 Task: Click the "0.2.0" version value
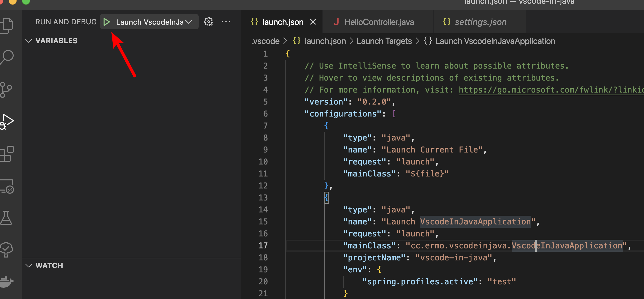(374, 102)
